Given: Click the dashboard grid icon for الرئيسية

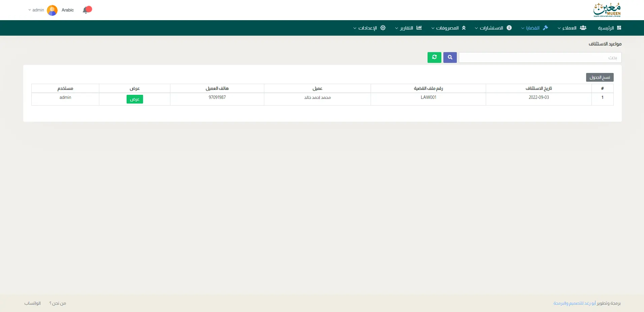Looking at the screenshot, I should pos(619,28).
